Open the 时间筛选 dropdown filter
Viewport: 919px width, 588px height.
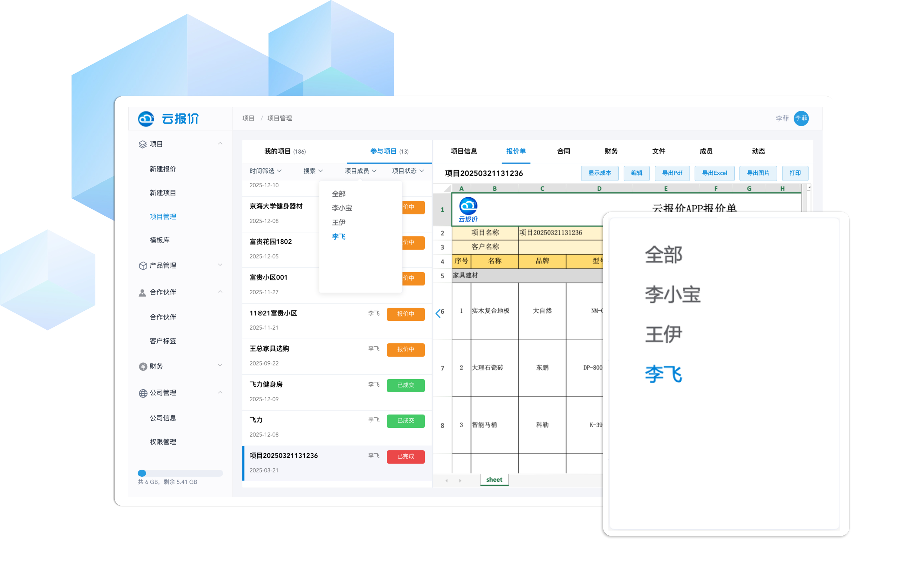pos(266,171)
